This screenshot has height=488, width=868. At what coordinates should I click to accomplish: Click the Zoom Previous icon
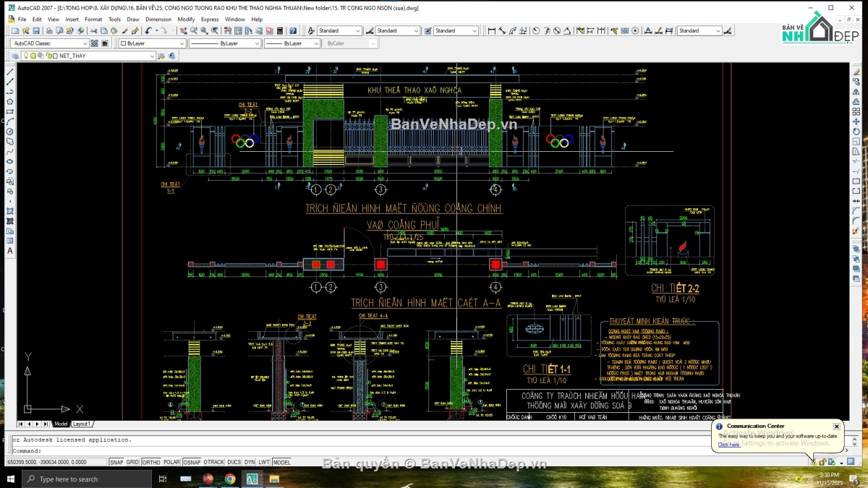coord(215,30)
